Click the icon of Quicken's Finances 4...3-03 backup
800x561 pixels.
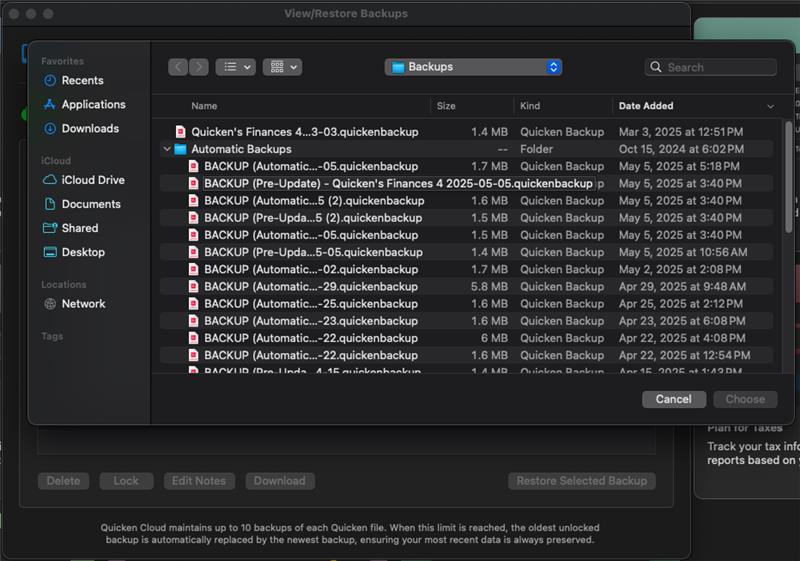point(180,132)
